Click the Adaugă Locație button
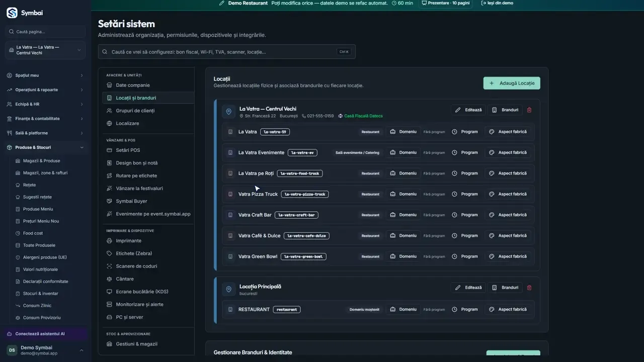Screen dimensions: 644x362 [512, 83]
